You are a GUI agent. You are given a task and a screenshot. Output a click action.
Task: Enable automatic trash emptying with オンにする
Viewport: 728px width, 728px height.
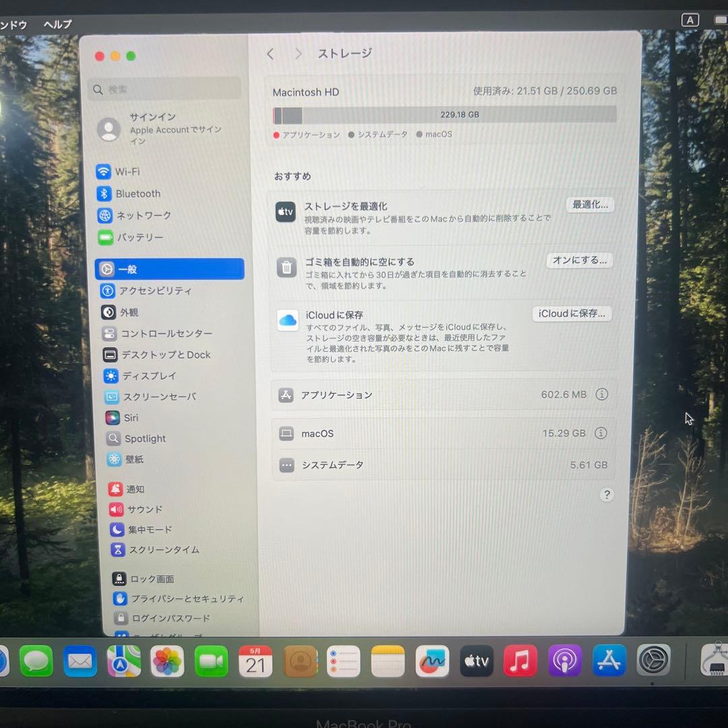pos(578,260)
